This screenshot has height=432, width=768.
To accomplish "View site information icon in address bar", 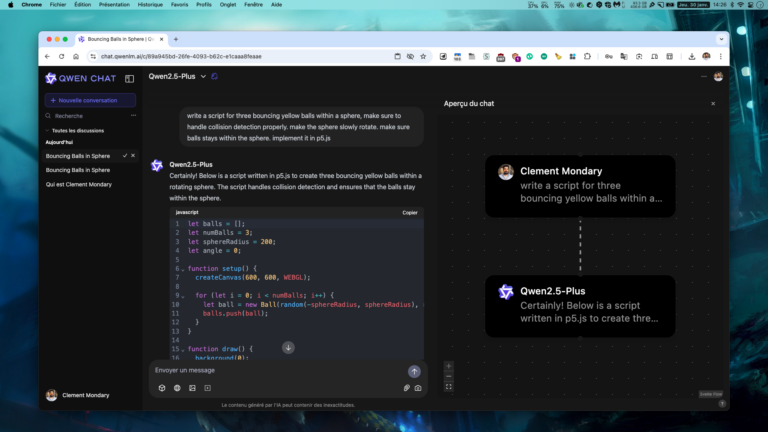I will coord(93,56).
